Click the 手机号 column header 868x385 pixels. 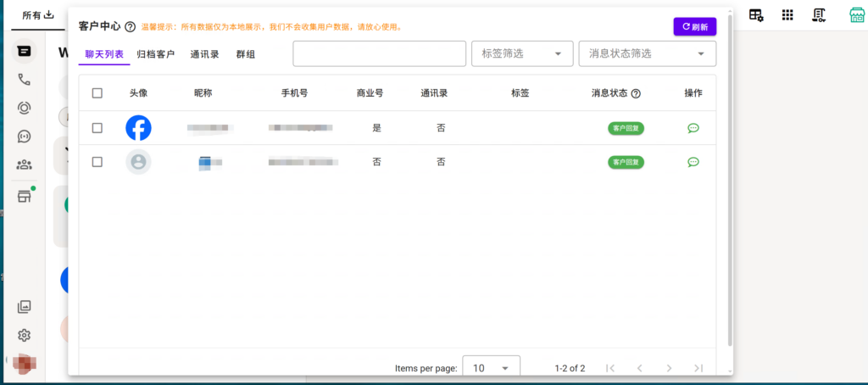pyautogui.click(x=294, y=93)
